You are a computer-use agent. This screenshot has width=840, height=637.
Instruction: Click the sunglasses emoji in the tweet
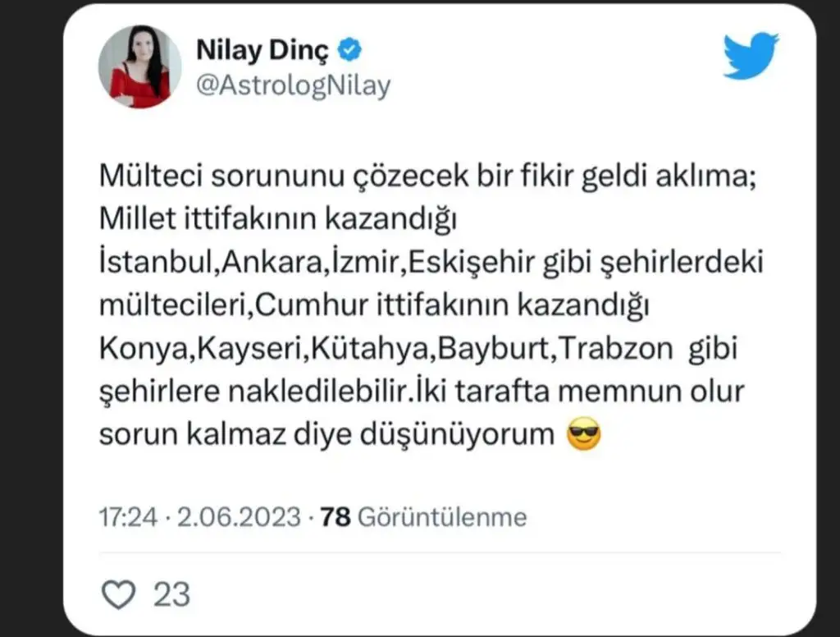tap(584, 434)
